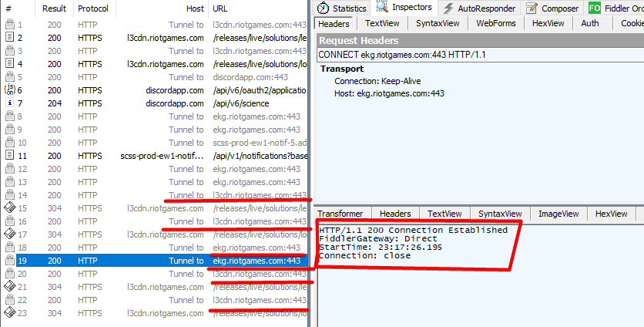
Task: Select request HexView inspector tab
Action: pyautogui.click(x=548, y=23)
